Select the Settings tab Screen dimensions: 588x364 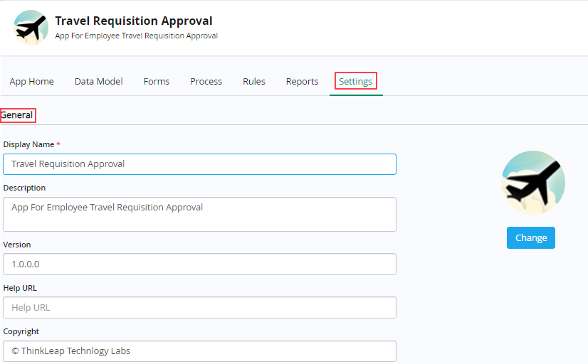(355, 81)
